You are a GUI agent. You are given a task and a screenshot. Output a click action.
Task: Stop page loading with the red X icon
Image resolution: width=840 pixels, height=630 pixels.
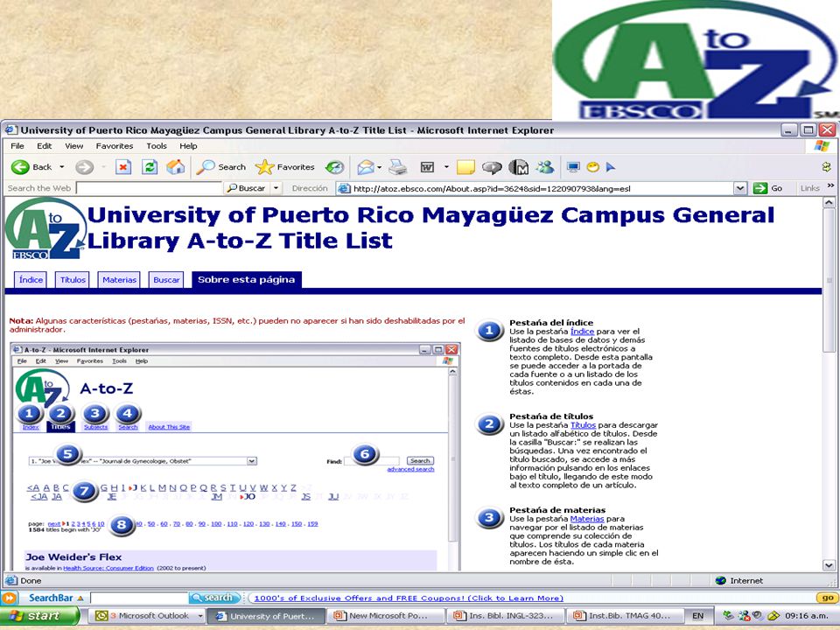123,167
